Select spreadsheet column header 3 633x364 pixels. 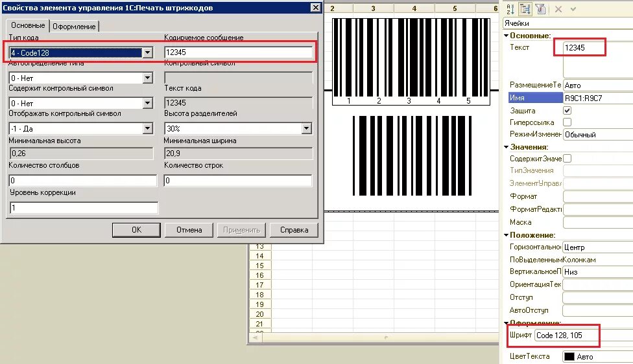coord(373,8)
